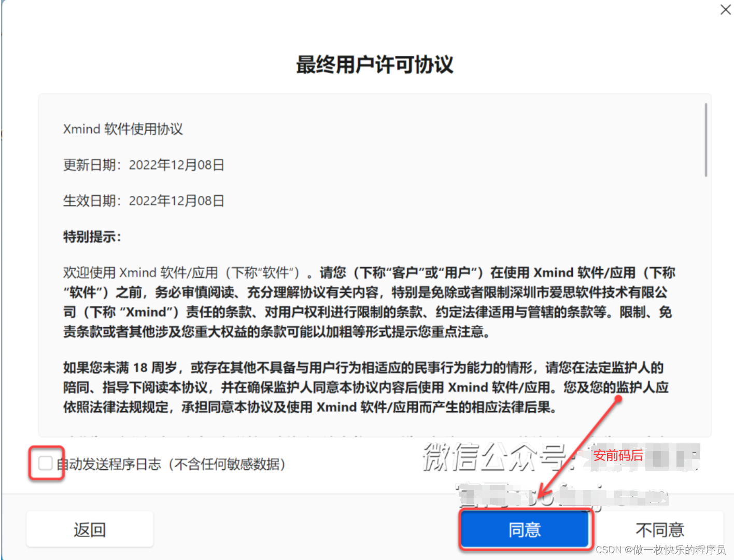Viewport: 734px width, 560px height.
Task: Click the 生效日期: 2022年12月08日 line
Action: point(144,201)
